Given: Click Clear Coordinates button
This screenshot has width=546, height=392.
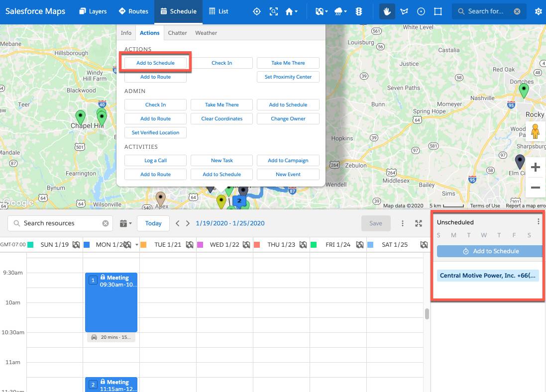Looking at the screenshot, I should coord(222,119).
